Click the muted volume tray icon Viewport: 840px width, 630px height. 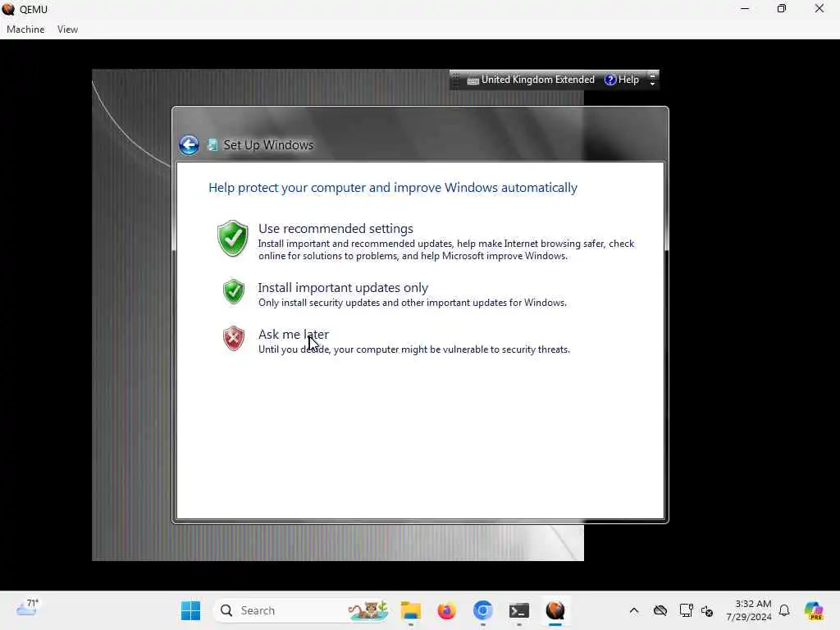click(x=707, y=610)
